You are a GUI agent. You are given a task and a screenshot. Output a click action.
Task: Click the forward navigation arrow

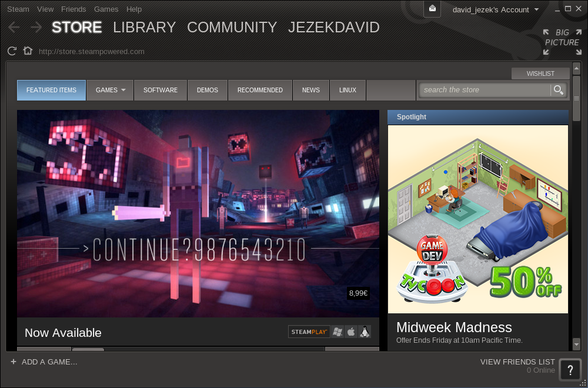pos(36,27)
